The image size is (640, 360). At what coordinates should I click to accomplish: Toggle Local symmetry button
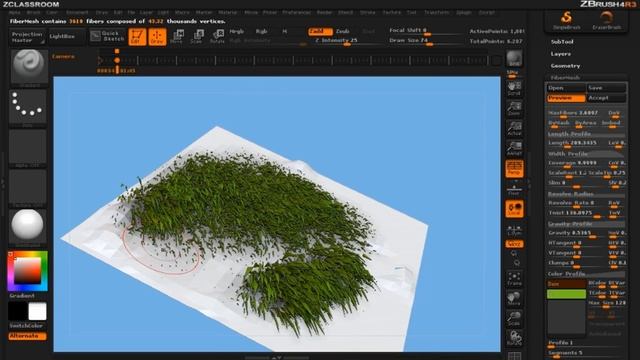click(514, 209)
